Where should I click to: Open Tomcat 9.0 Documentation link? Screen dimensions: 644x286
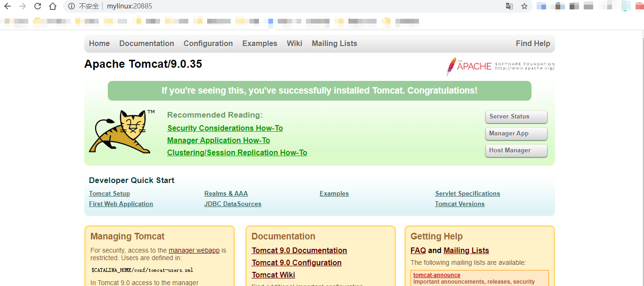[299, 250]
